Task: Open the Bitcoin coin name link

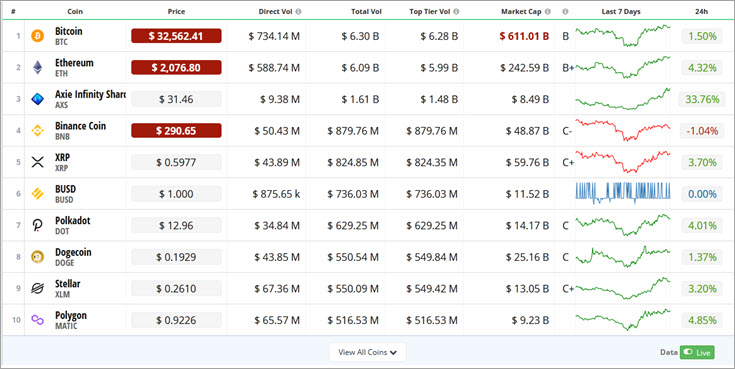Action: 68,31
